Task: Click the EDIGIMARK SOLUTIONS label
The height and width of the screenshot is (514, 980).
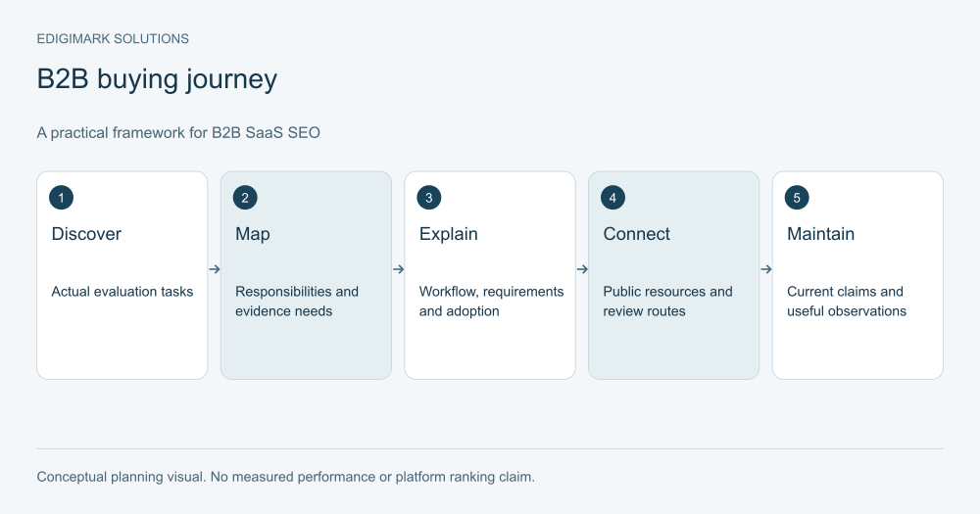Action: click(113, 39)
